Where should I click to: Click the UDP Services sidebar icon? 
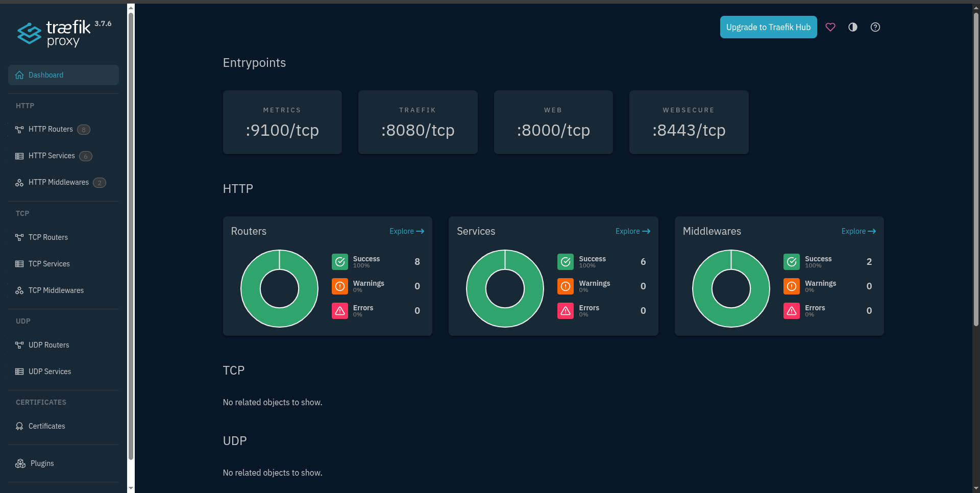pos(19,372)
